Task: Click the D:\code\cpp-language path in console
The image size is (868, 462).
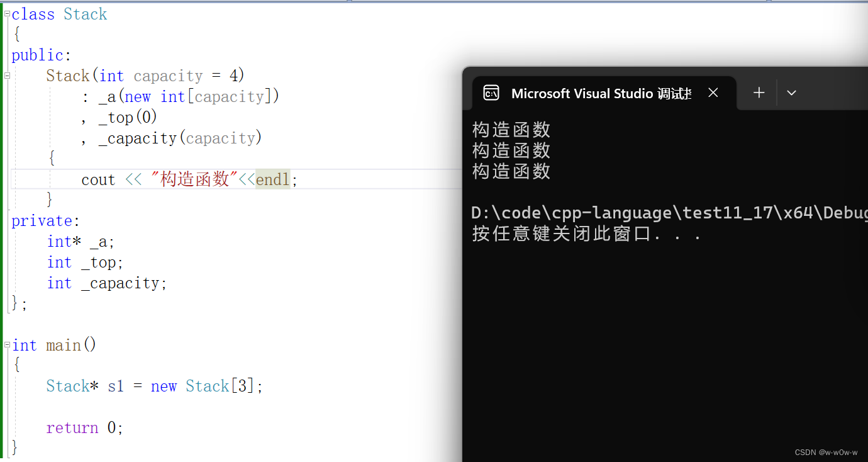Action: coord(669,213)
